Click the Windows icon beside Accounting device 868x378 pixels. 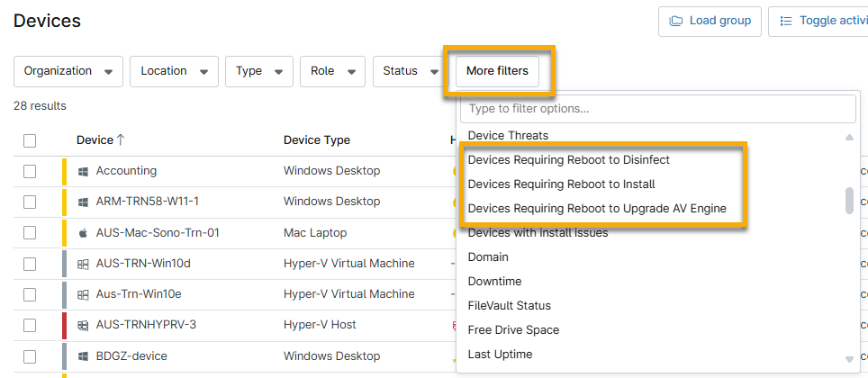pos(84,171)
